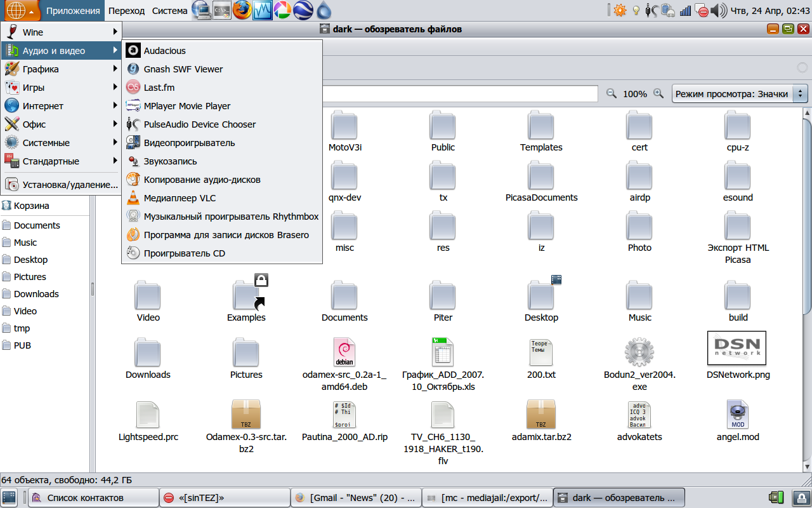The image size is (812, 508).
Task: Click the volume speaker icon in tray
Action: [x=718, y=10]
